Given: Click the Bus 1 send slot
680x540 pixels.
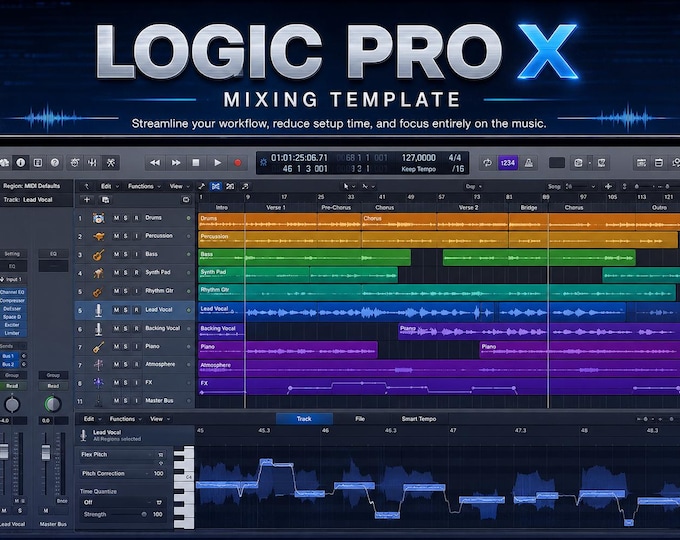Looking at the screenshot, I should coord(9,356).
